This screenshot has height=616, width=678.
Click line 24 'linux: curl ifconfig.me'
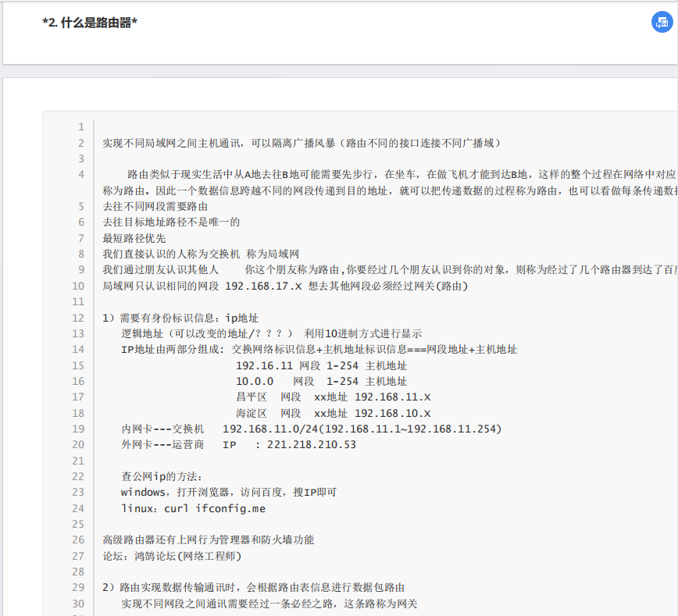click(193, 508)
